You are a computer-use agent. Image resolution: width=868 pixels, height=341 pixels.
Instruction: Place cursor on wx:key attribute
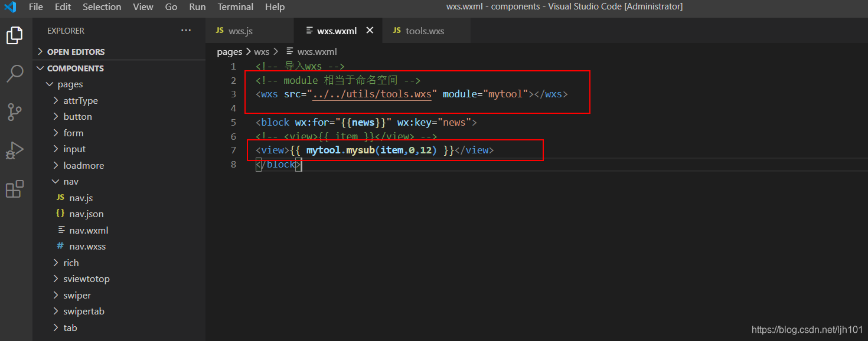click(x=414, y=123)
